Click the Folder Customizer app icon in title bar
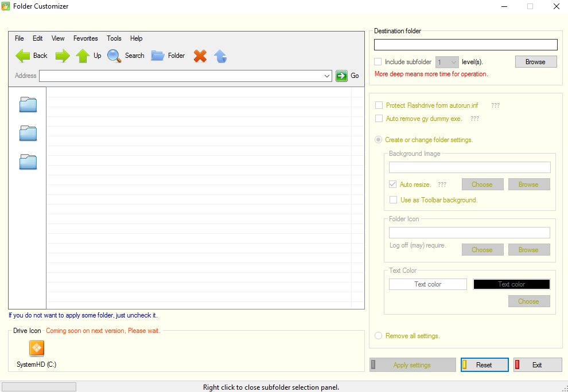This screenshot has height=392, width=568. pos(6,6)
